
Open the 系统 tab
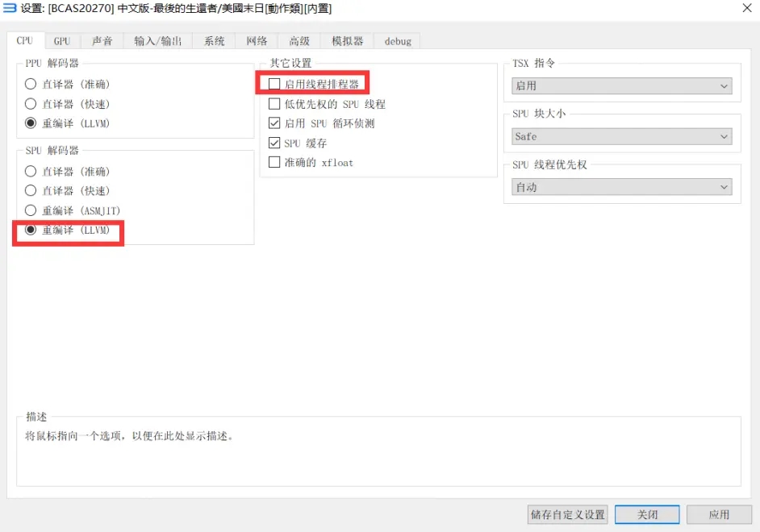click(214, 40)
